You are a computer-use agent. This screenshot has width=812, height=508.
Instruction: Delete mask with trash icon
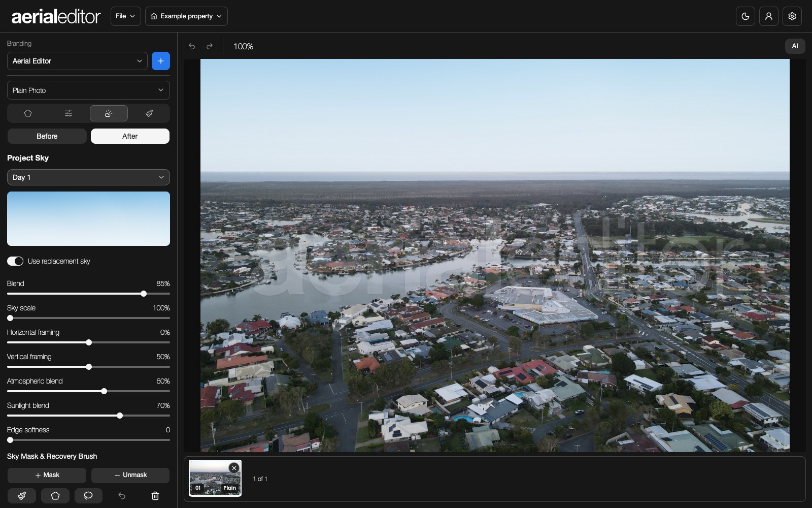tap(155, 496)
